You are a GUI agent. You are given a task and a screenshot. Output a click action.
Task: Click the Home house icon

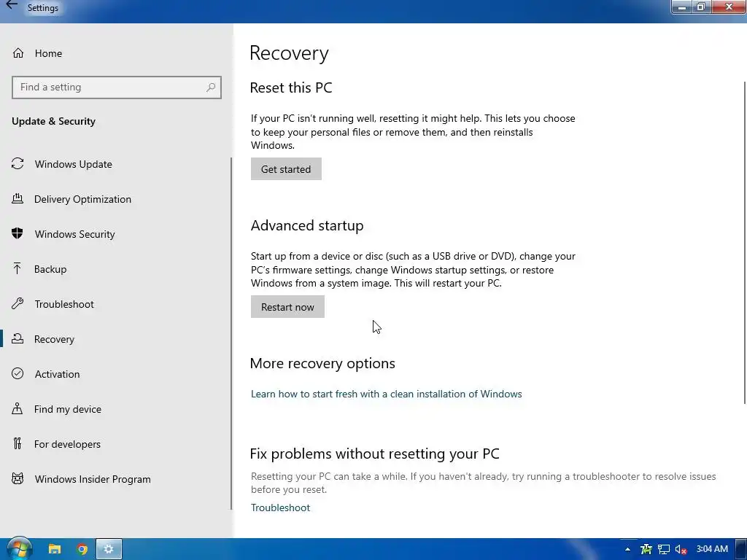pyautogui.click(x=18, y=52)
